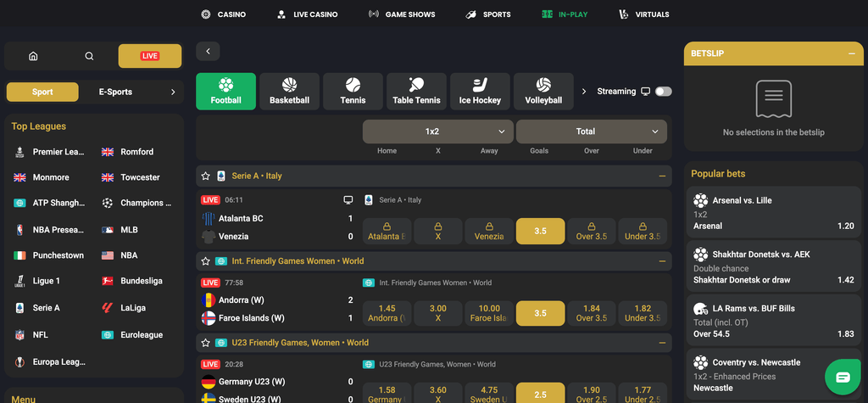
Task: Select the LIVE button in sidebar
Action: [x=149, y=56]
